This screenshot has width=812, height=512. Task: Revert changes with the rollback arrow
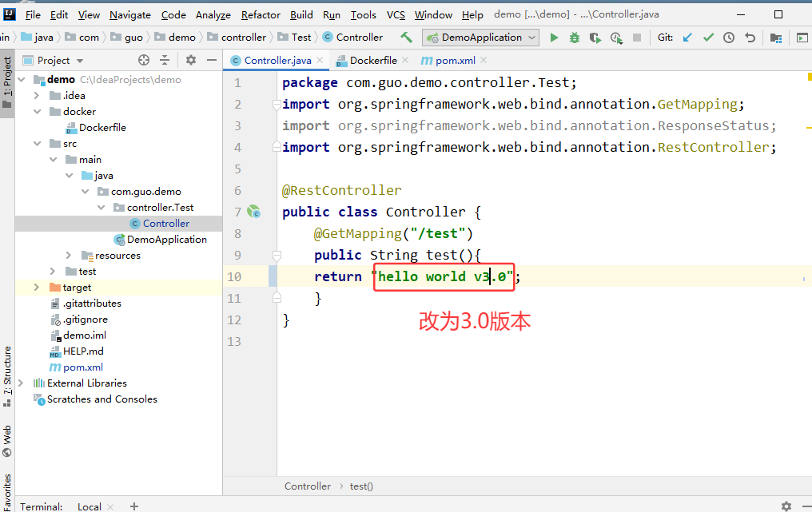750,38
